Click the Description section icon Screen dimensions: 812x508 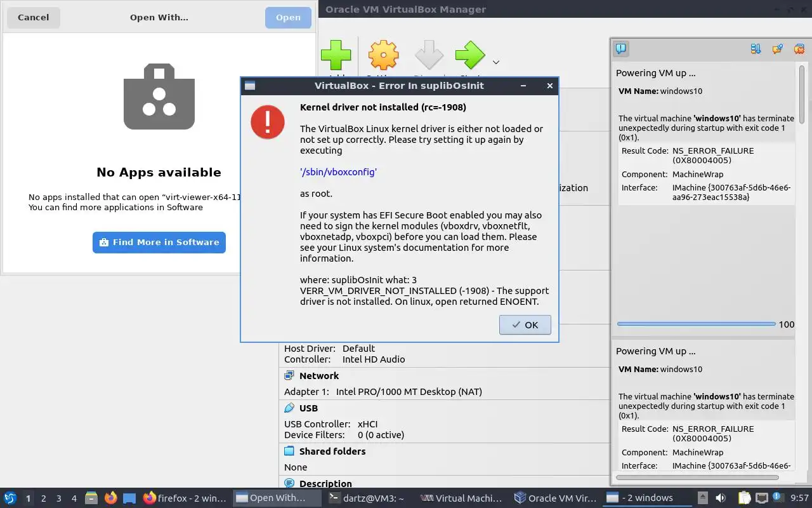289,483
